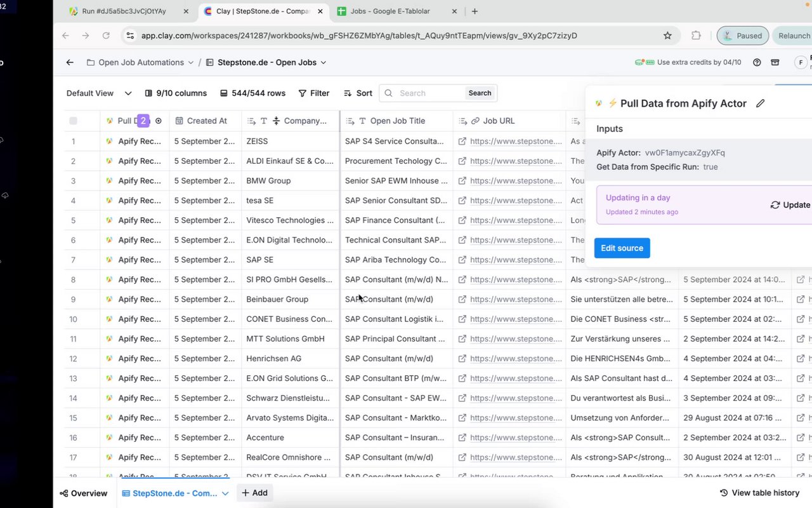Click Apify Rec... cell in row 10
The image size is (812, 508).
[134, 319]
